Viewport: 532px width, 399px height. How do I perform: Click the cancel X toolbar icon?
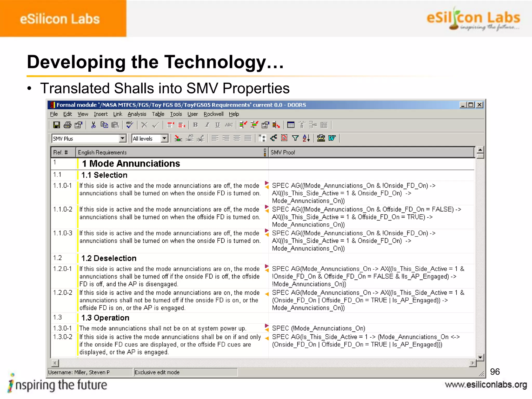[144, 125]
